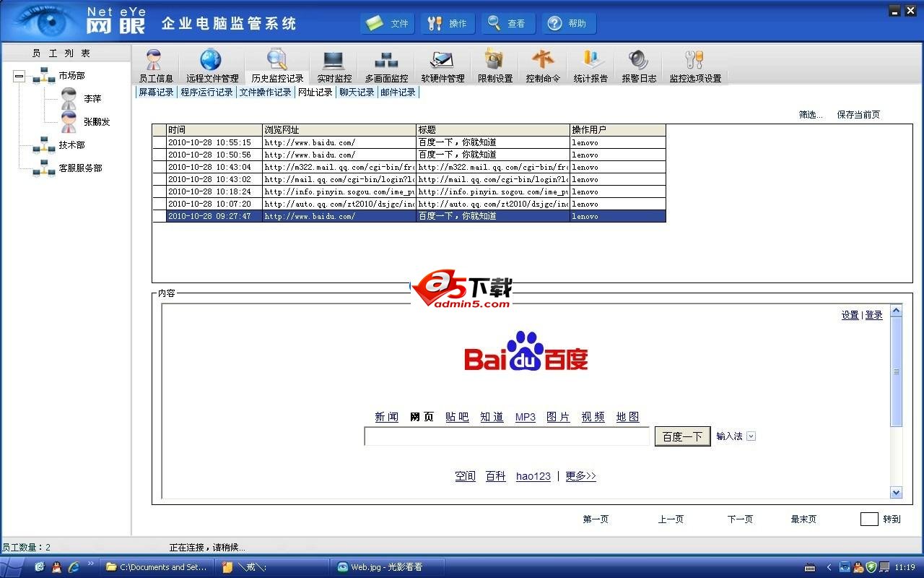
Task: Click the 筛选... filter button
Action: coord(811,115)
